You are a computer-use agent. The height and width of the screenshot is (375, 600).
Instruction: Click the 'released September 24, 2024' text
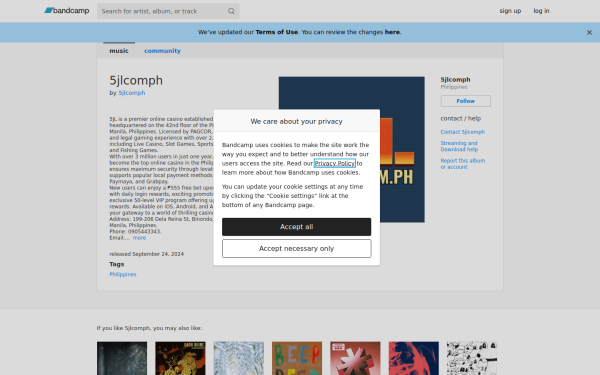147,254
